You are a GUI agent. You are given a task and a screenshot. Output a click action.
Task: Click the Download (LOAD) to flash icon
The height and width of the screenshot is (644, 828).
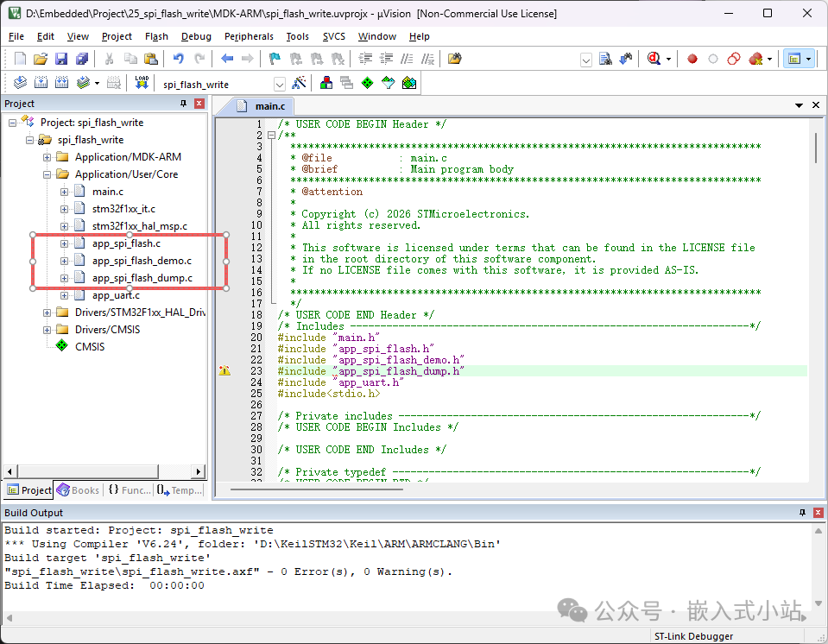[142, 83]
